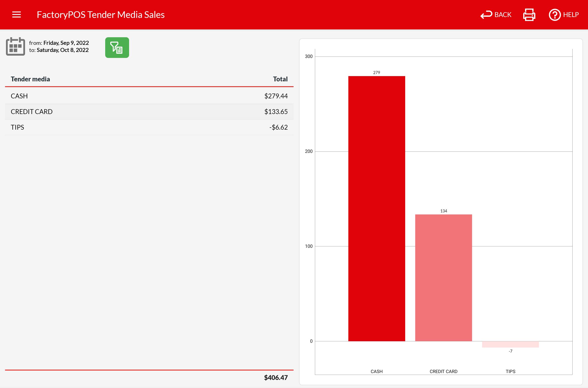The image size is (588, 388).
Task: Click the Tender media column header
Action: [30, 79]
